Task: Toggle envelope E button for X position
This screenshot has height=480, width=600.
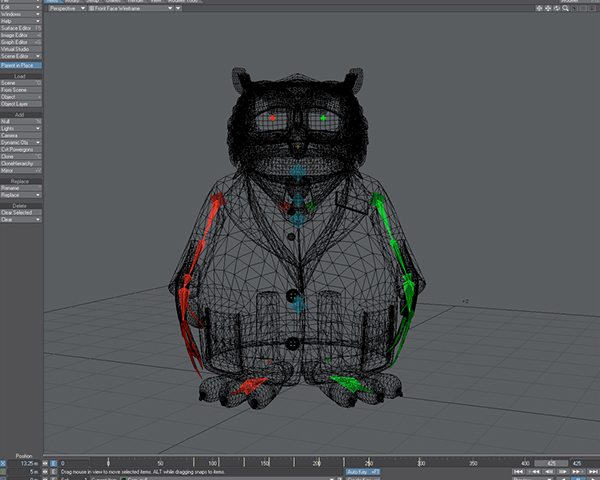Action: (x=54, y=463)
